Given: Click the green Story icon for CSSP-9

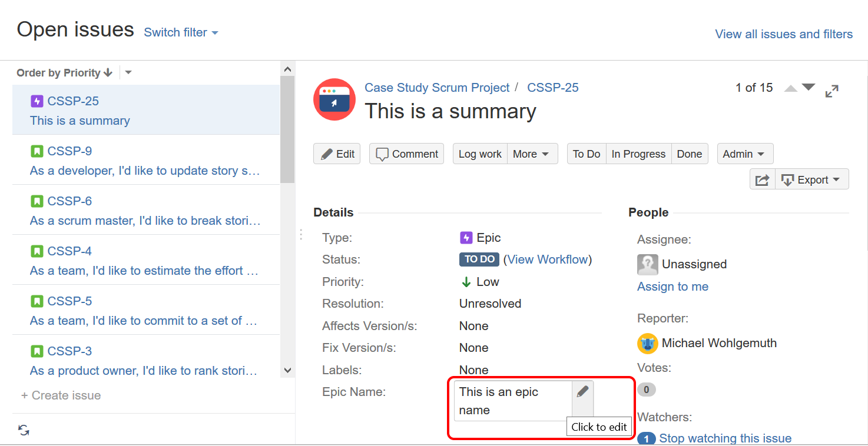Looking at the screenshot, I should [37, 151].
